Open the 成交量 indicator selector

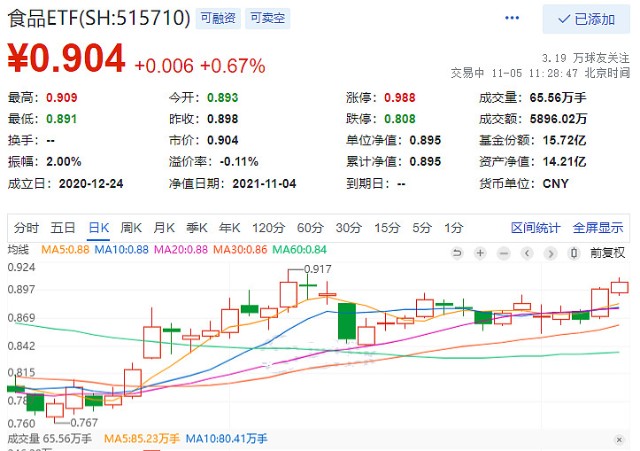coord(23,438)
